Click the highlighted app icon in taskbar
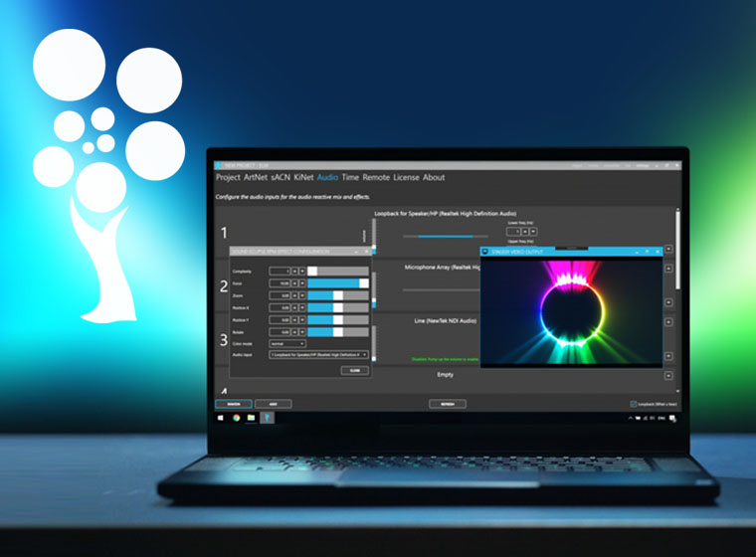The image size is (756, 557). (267, 418)
